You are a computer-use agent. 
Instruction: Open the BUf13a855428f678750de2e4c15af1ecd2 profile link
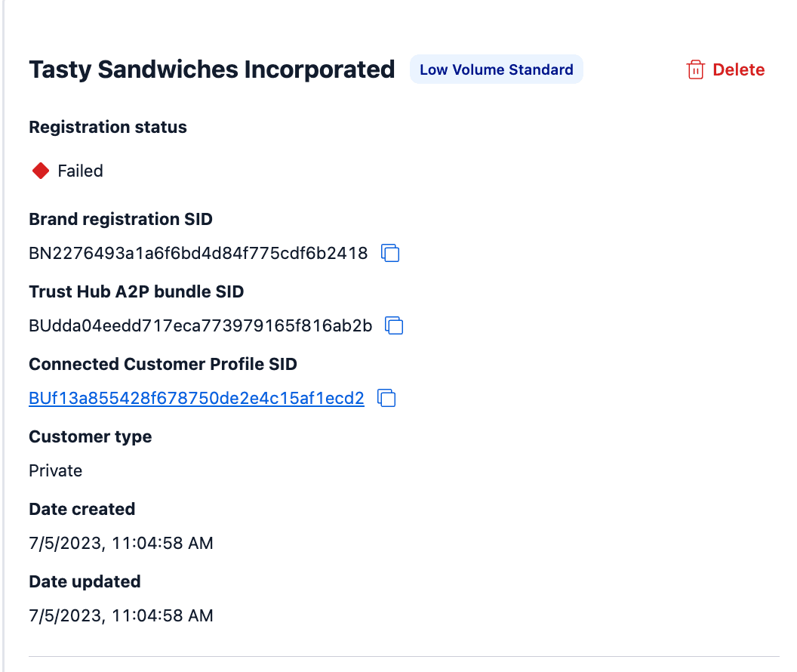(x=195, y=398)
